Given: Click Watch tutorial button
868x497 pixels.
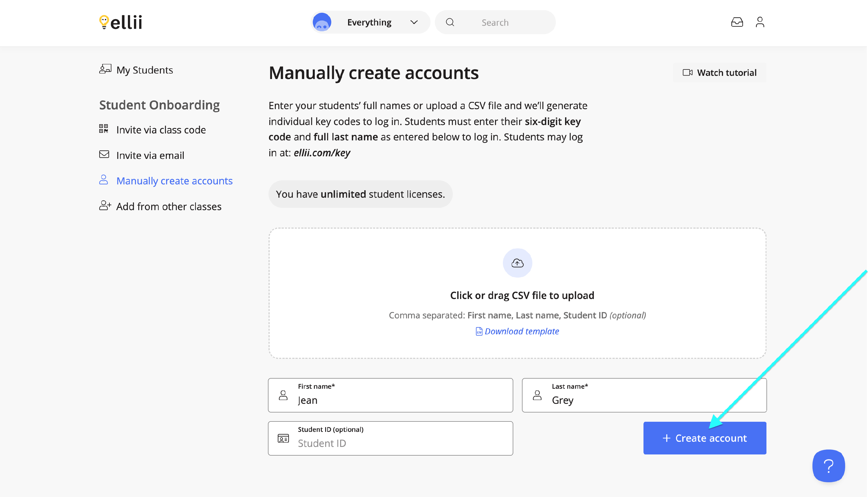Looking at the screenshot, I should point(719,73).
